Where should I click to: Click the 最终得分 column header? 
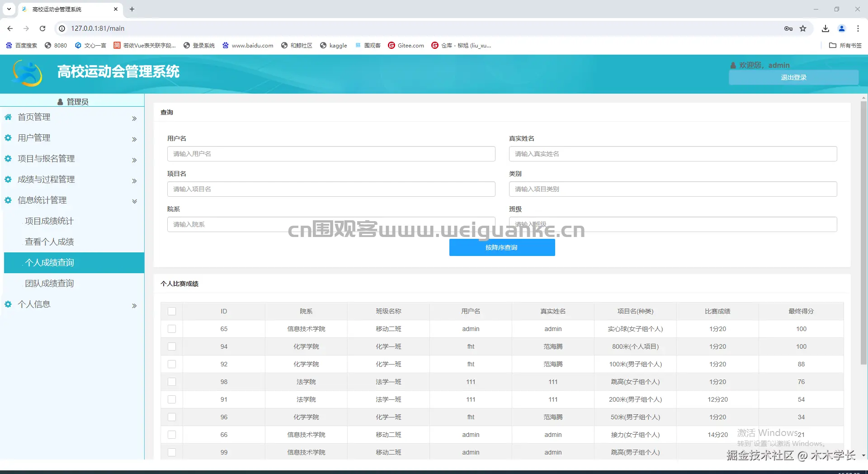click(801, 311)
